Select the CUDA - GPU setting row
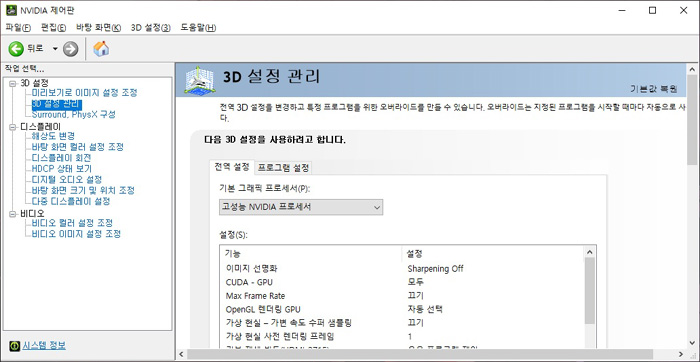 pyautogui.click(x=402, y=282)
